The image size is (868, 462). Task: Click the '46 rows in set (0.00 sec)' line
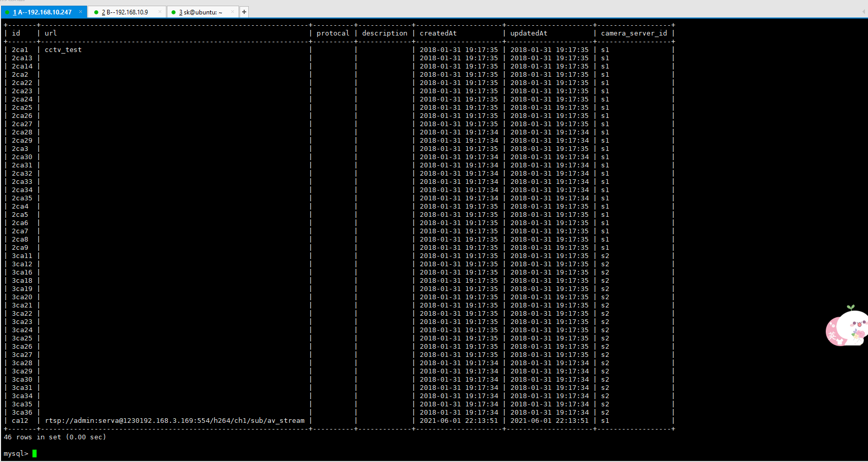click(x=55, y=437)
